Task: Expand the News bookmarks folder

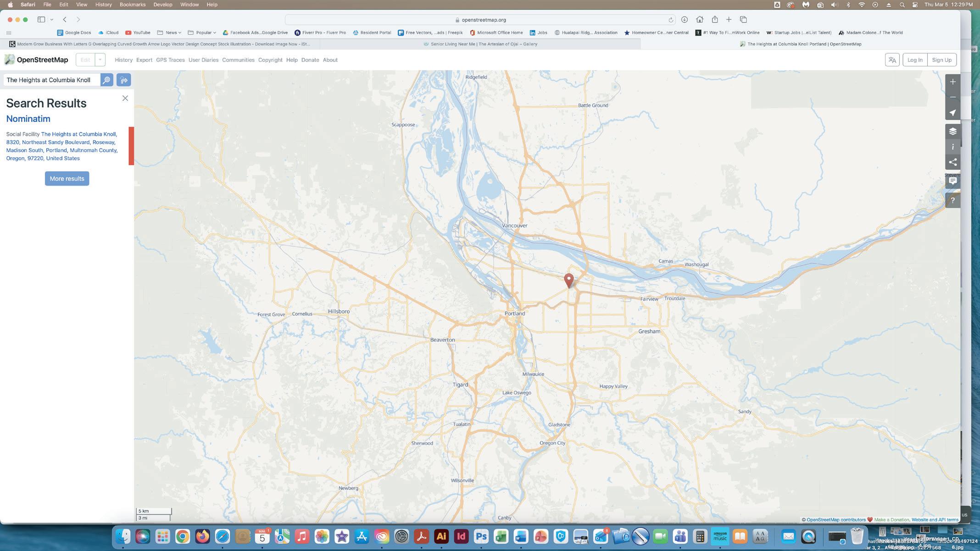Action: (x=169, y=33)
